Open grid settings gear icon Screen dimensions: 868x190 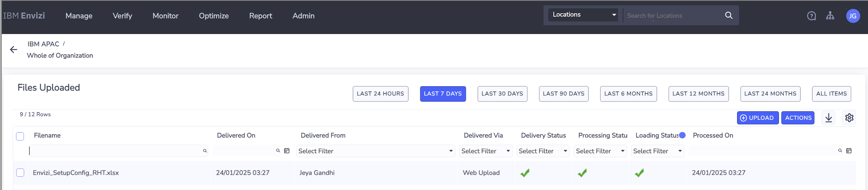pos(849,118)
